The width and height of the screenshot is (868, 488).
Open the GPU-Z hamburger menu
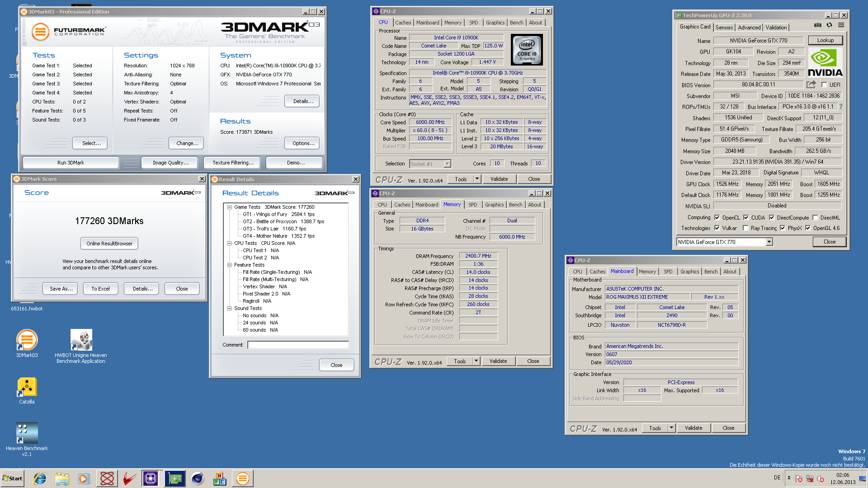pos(841,25)
